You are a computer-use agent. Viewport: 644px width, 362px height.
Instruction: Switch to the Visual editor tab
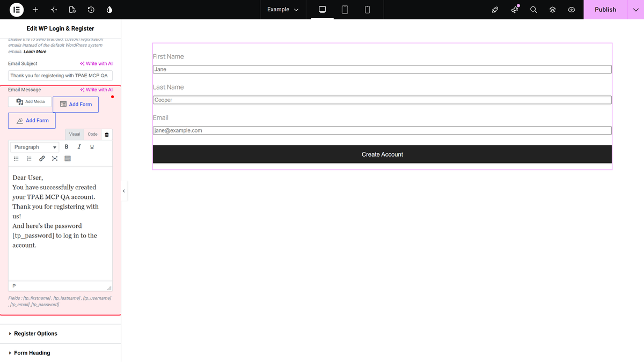[x=75, y=134]
